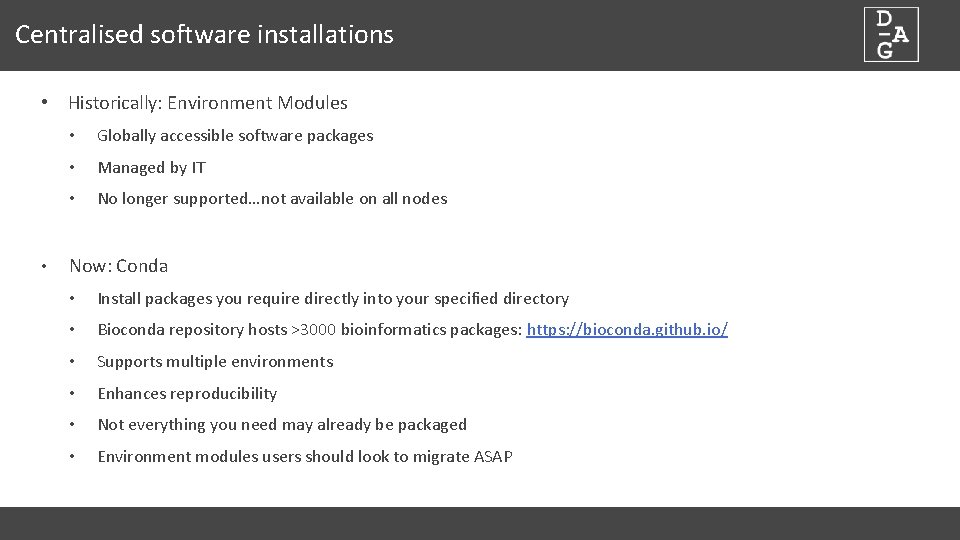Select the 'Now: Conda' heading bullet
Viewport: 960px width, 540px height.
click(119, 266)
